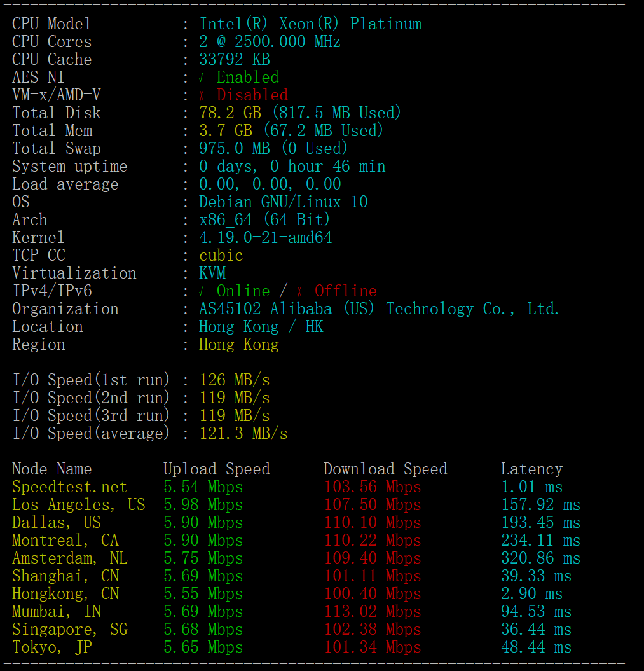Click the Speedtest.net node name
Viewport: 644px width, 671px height.
pyautogui.click(x=69, y=487)
